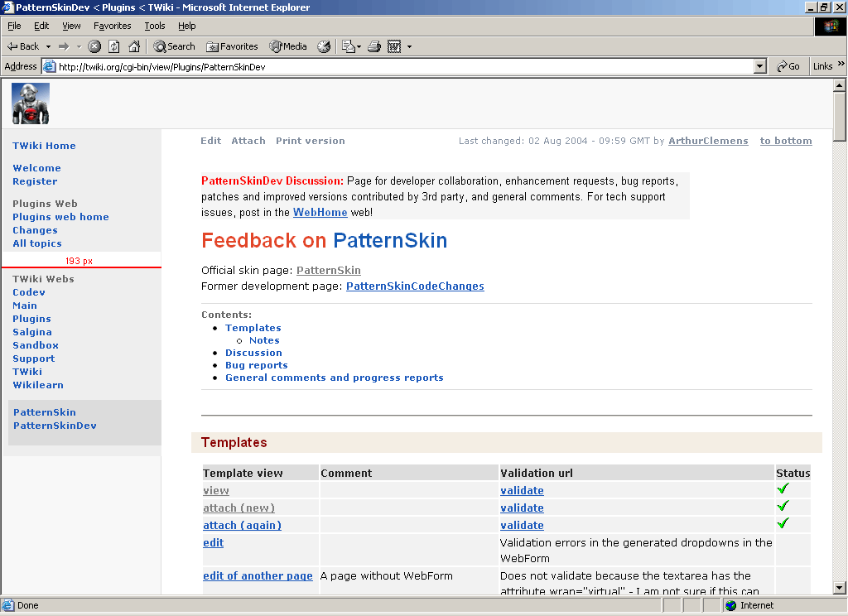This screenshot has height=616, width=848.
Task: Open the History toolbar icon
Action: [x=324, y=46]
